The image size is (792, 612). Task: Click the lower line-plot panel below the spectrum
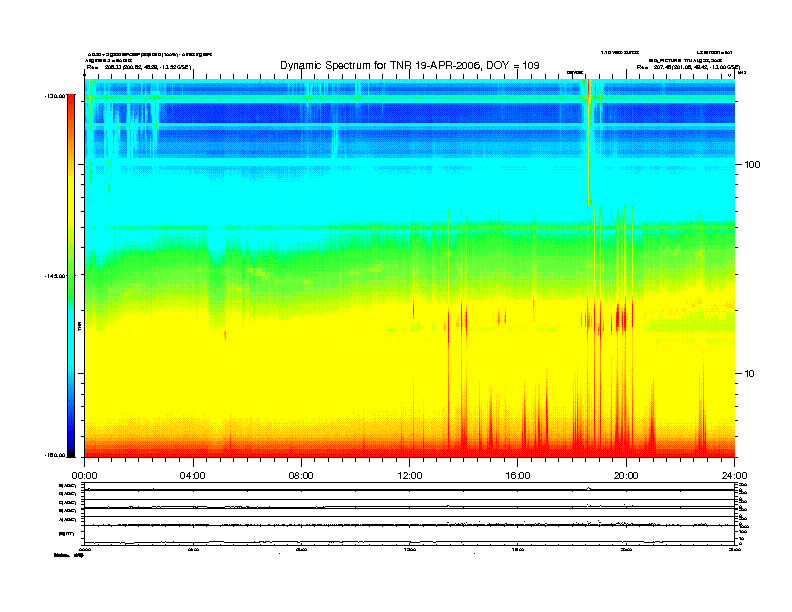click(x=410, y=514)
